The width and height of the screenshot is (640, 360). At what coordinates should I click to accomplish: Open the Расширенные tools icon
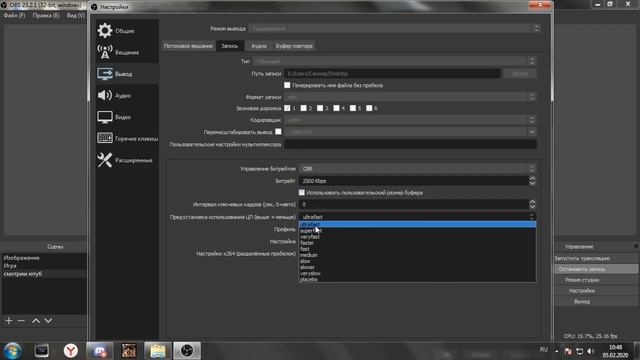[x=105, y=160]
